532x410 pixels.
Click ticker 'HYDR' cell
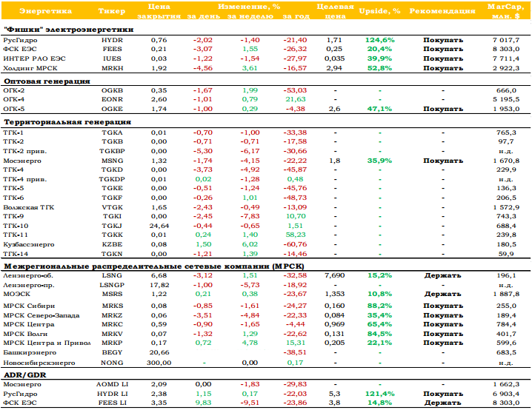113,40
